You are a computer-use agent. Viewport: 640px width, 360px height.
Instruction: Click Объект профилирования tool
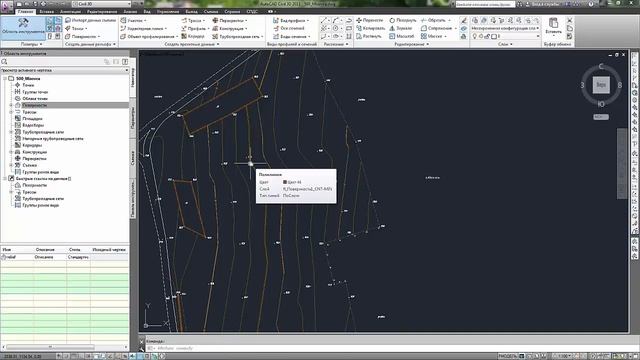click(x=149, y=36)
